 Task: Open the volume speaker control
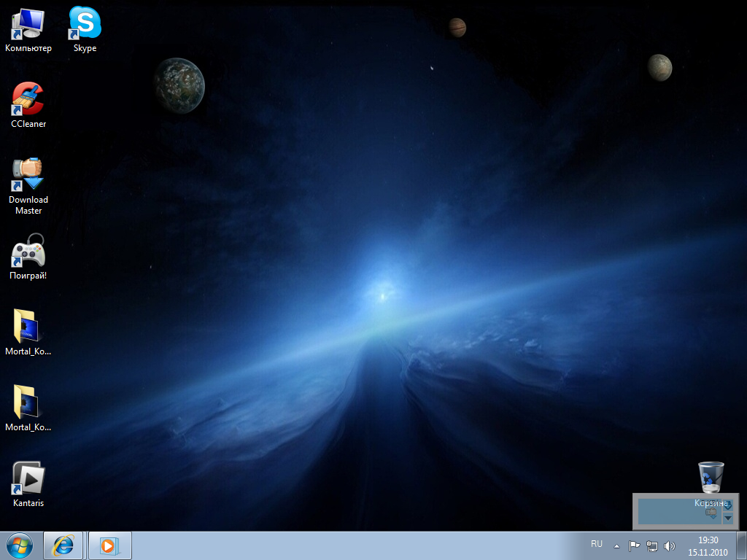pos(670,545)
